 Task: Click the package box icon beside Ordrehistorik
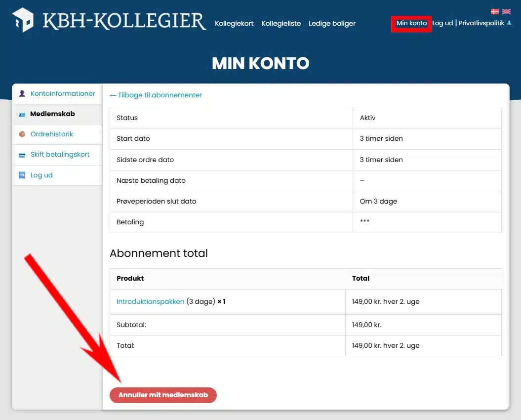tap(22, 134)
